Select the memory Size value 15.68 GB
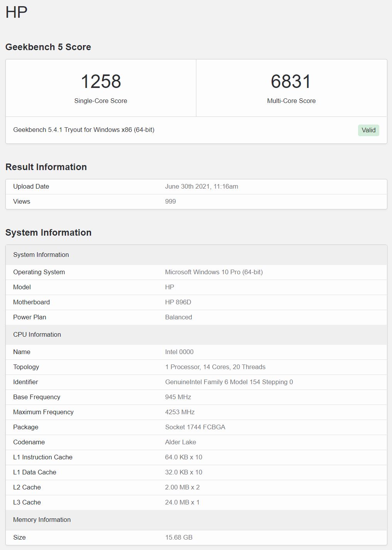 pyautogui.click(x=179, y=537)
